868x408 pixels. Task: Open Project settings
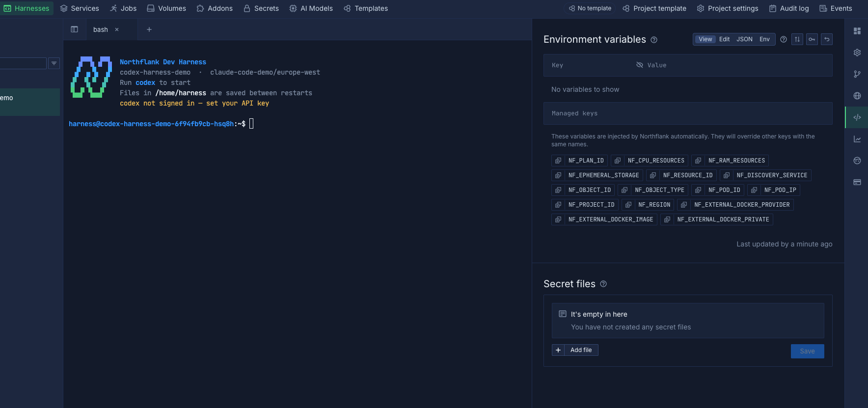728,8
